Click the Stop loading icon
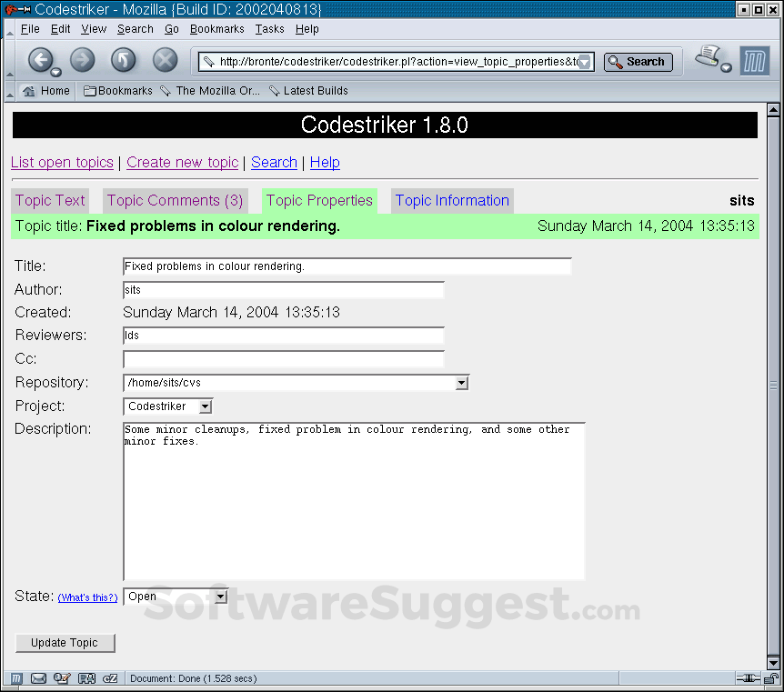The height and width of the screenshot is (692, 784). tap(166, 61)
